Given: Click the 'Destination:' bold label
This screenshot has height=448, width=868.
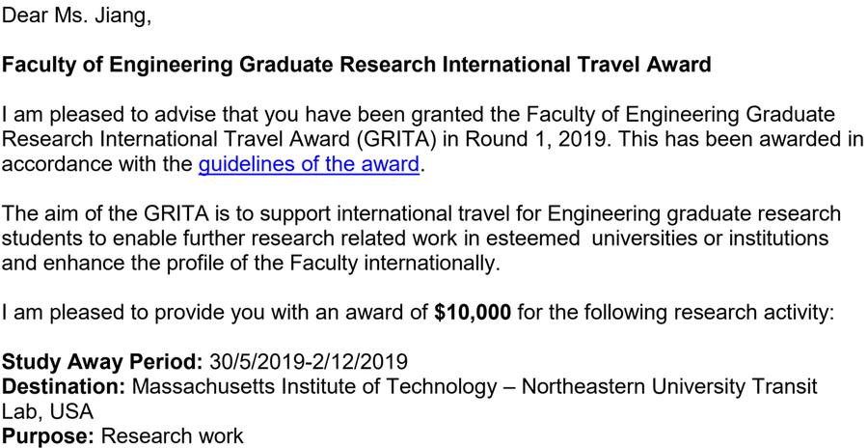Looking at the screenshot, I should tap(65, 386).
